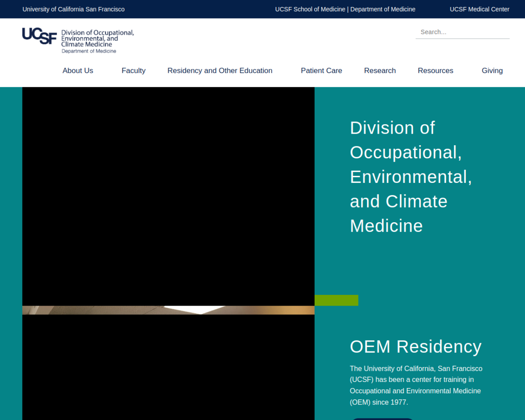Click the hero image strip photo

click(168, 310)
